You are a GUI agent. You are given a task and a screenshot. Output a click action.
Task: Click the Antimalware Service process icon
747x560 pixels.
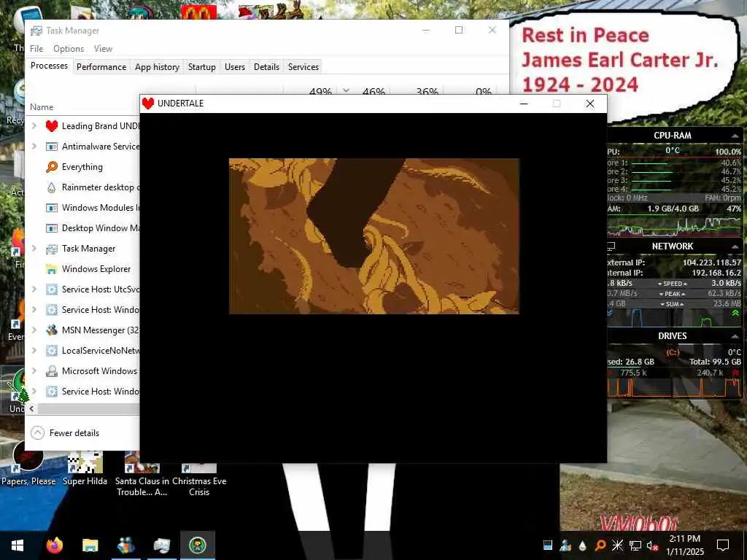[52, 147]
